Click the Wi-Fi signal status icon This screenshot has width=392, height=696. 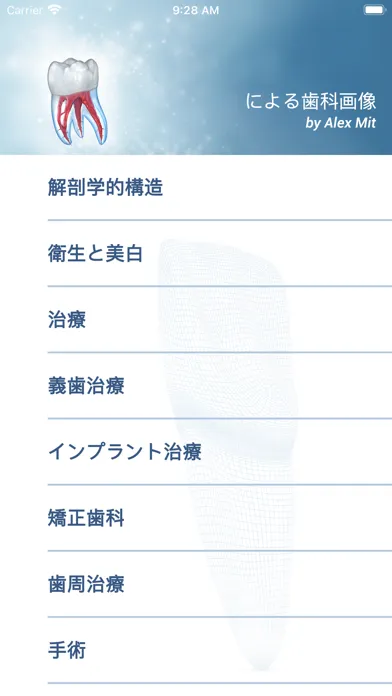click(55, 10)
